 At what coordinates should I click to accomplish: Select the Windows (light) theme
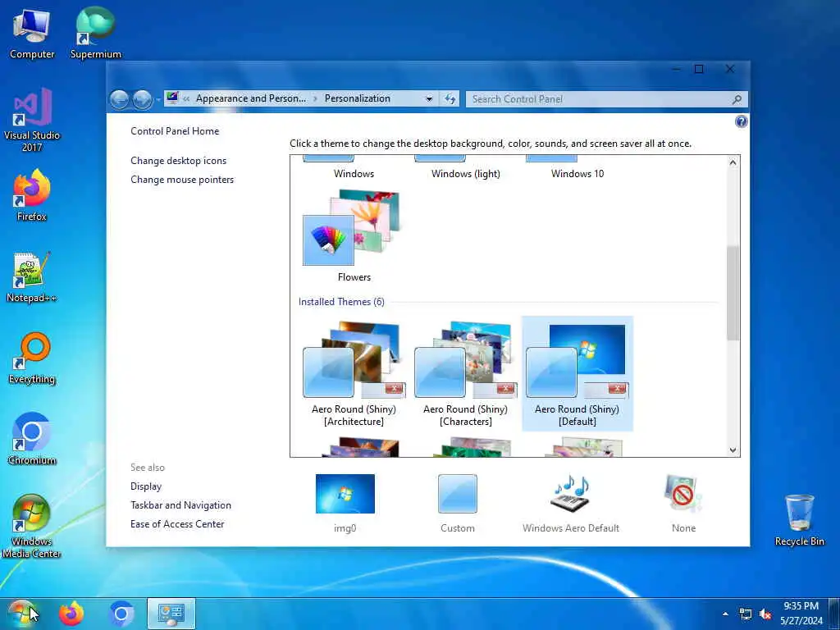(x=466, y=168)
